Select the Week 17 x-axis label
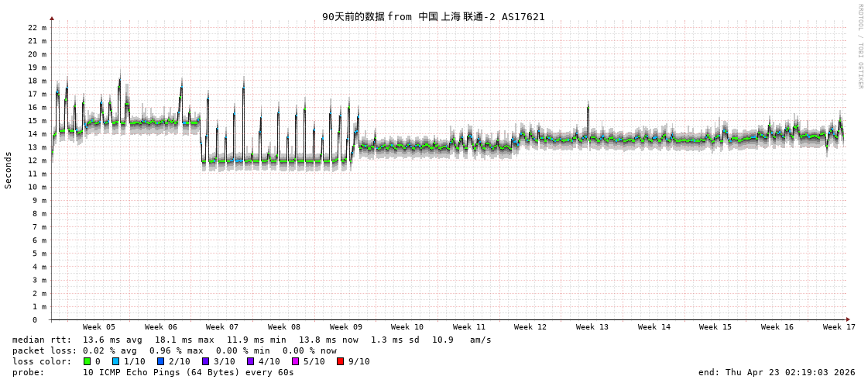Viewport: 868px width, 383px height. pyautogui.click(x=839, y=327)
